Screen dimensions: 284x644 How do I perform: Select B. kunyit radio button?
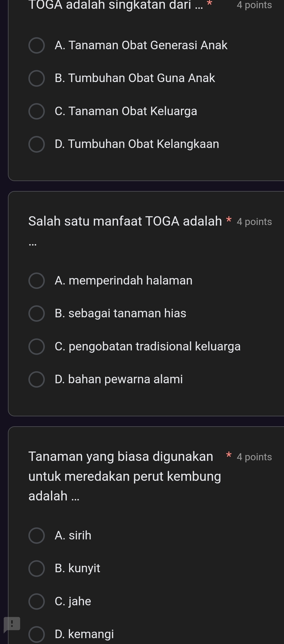[x=37, y=568]
